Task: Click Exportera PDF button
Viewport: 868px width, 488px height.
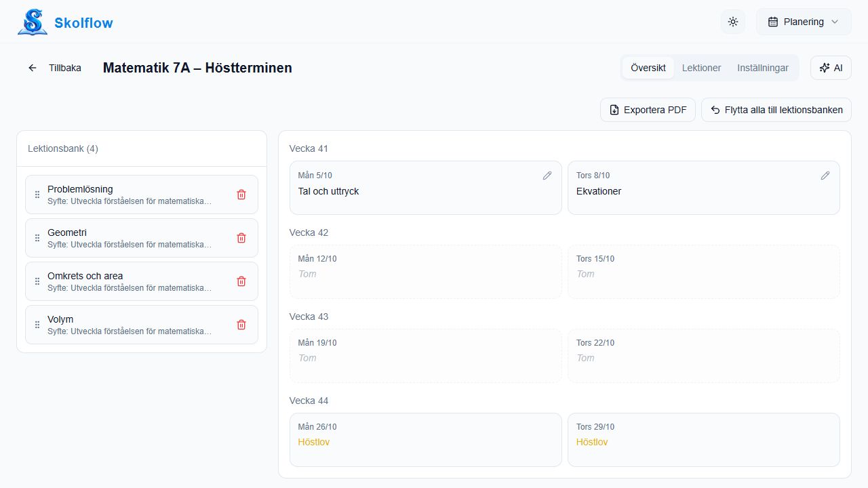Action: 648,110
